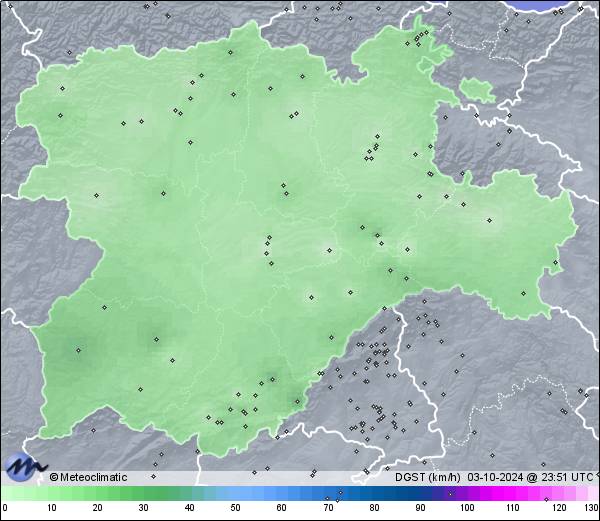Click the 90 label on the scale
This screenshot has height=521, width=600.
(x=420, y=508)
